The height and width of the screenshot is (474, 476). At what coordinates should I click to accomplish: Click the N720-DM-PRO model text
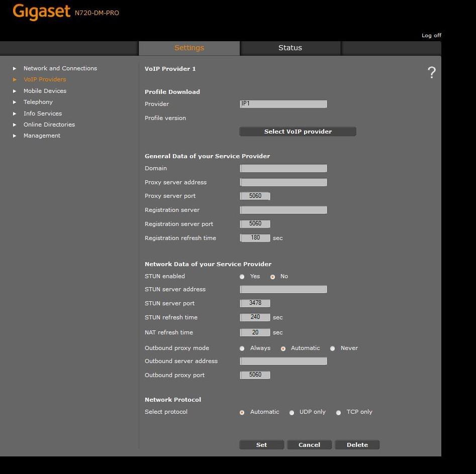(97, 13)
